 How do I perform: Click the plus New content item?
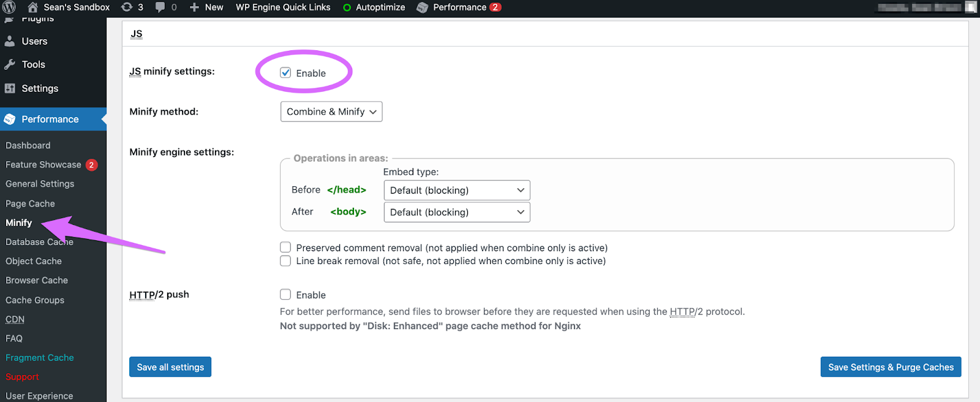click(206, 7)
